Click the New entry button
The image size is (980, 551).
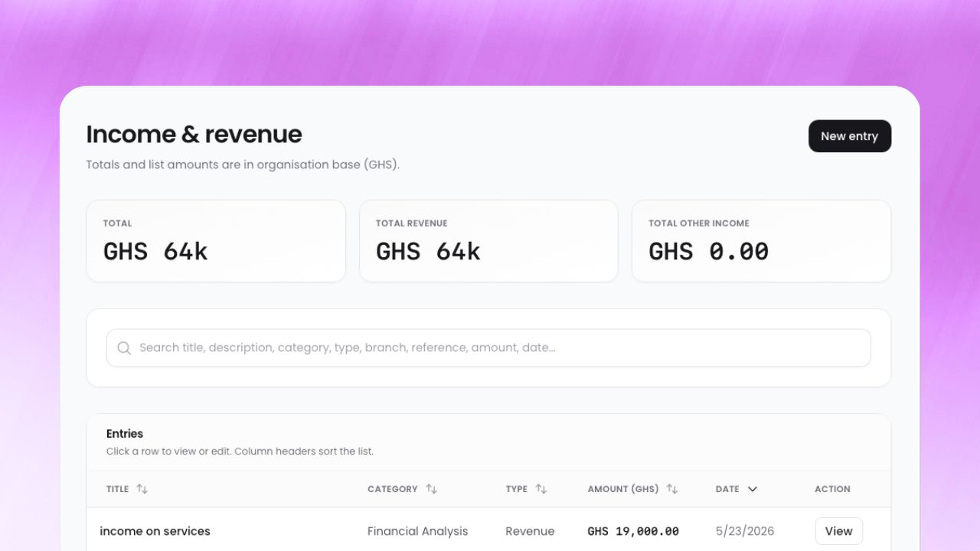click(850, 136)
